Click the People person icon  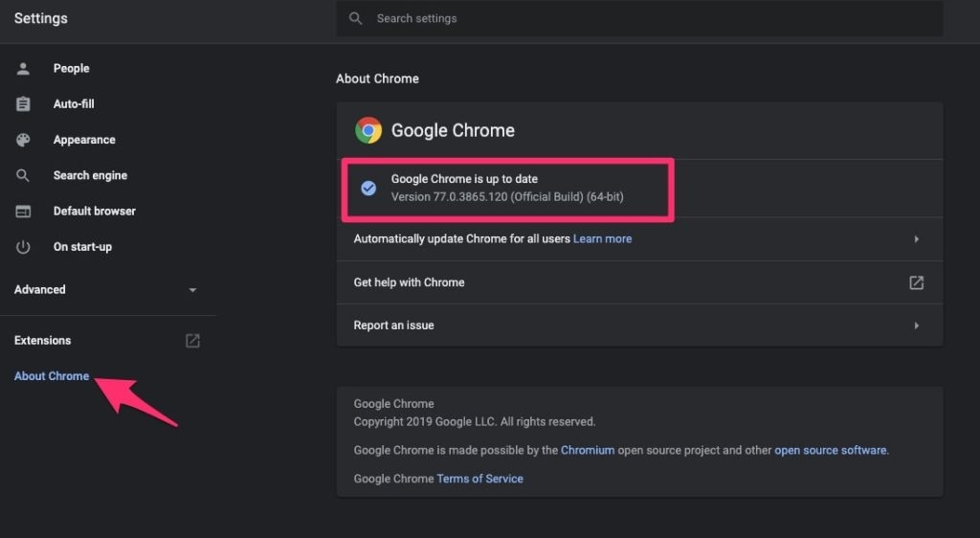point(23,69)
